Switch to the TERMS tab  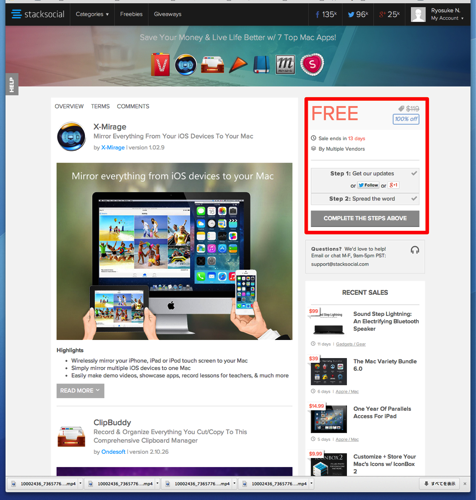coord(100,106)
